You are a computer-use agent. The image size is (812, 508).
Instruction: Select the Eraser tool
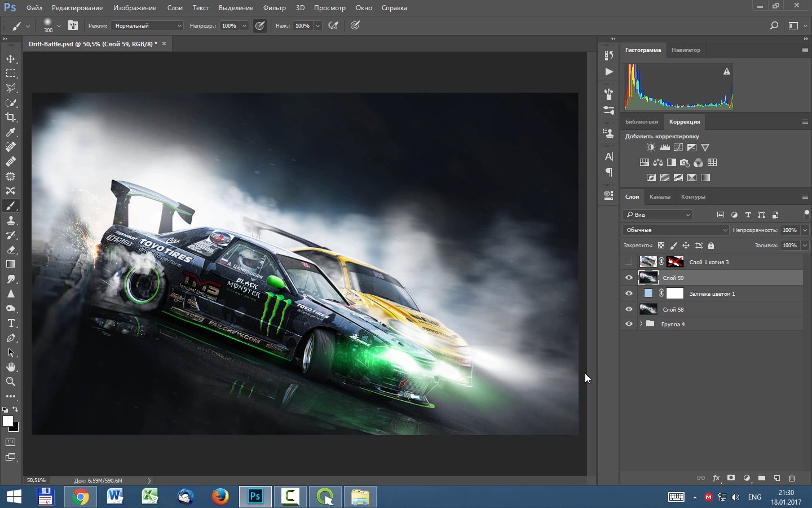(x=11, y=250)
